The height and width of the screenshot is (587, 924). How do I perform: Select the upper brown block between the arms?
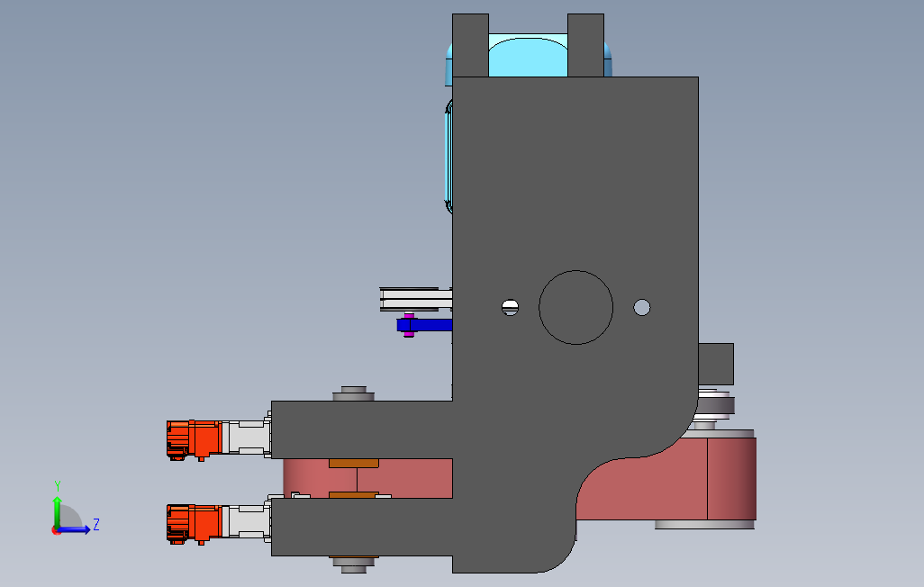(354, 464)
